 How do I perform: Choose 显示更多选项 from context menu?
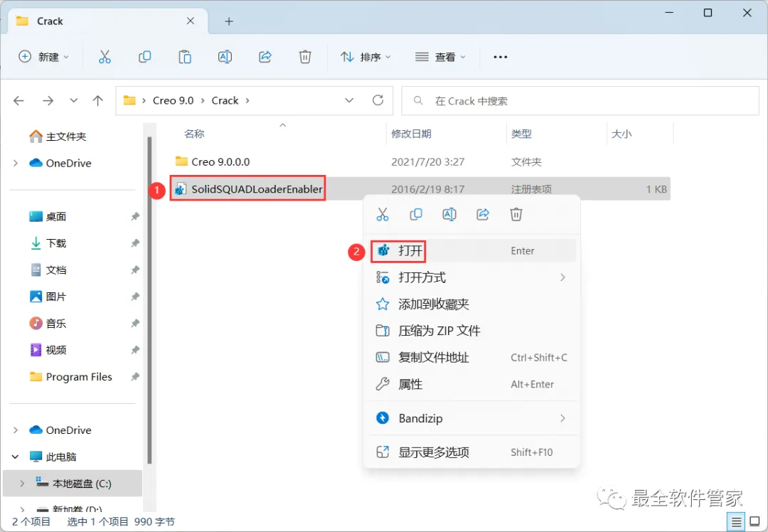click(x=472, y=452)
